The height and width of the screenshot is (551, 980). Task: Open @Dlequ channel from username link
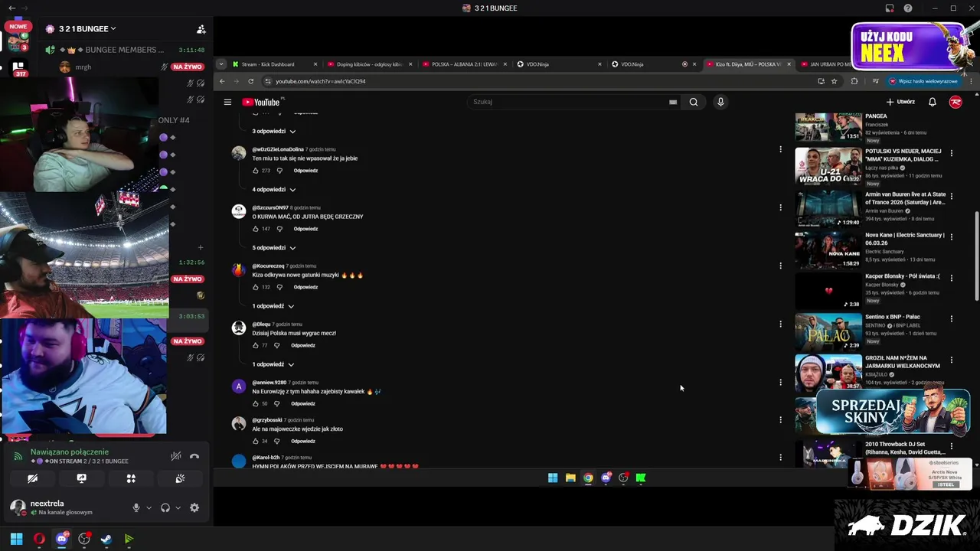[x=261, y=324]
